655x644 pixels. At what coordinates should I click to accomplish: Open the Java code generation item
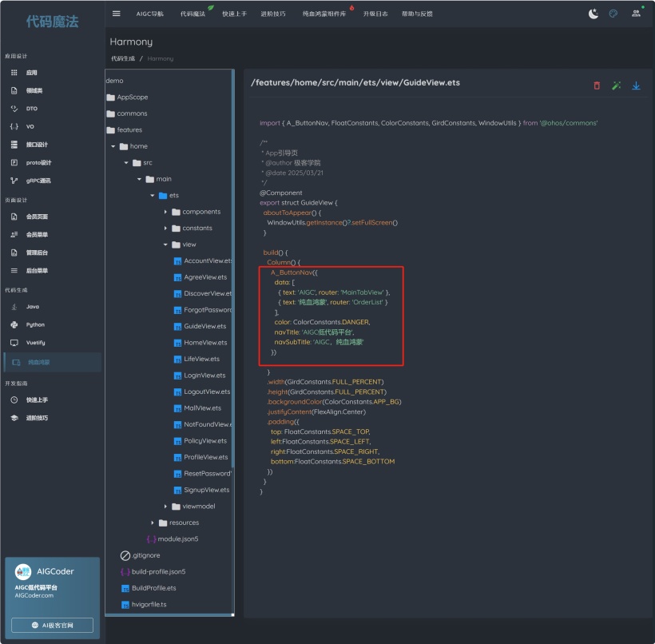[32, 306]
